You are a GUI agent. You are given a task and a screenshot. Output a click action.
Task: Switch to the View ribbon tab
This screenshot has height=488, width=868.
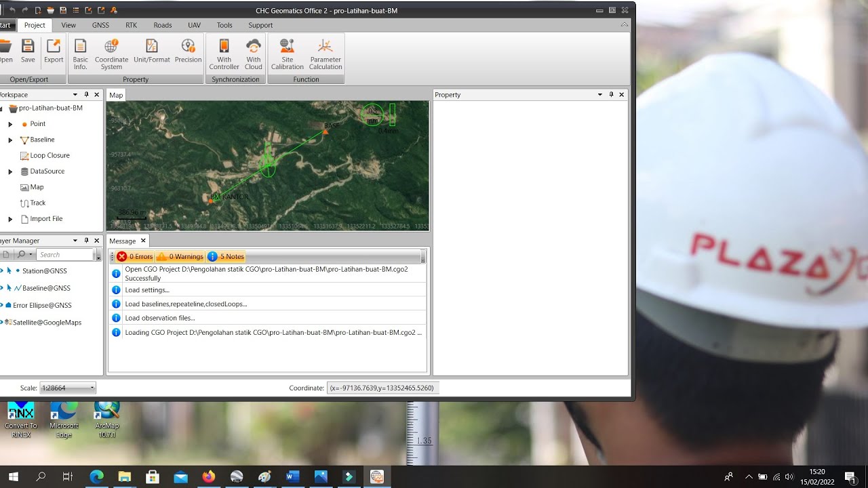[68, 25]
